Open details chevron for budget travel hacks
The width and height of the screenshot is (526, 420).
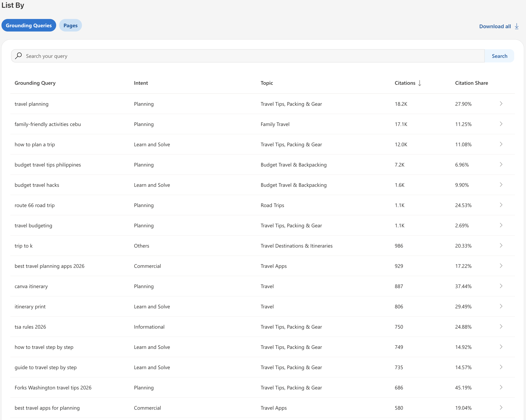point(501,185)
